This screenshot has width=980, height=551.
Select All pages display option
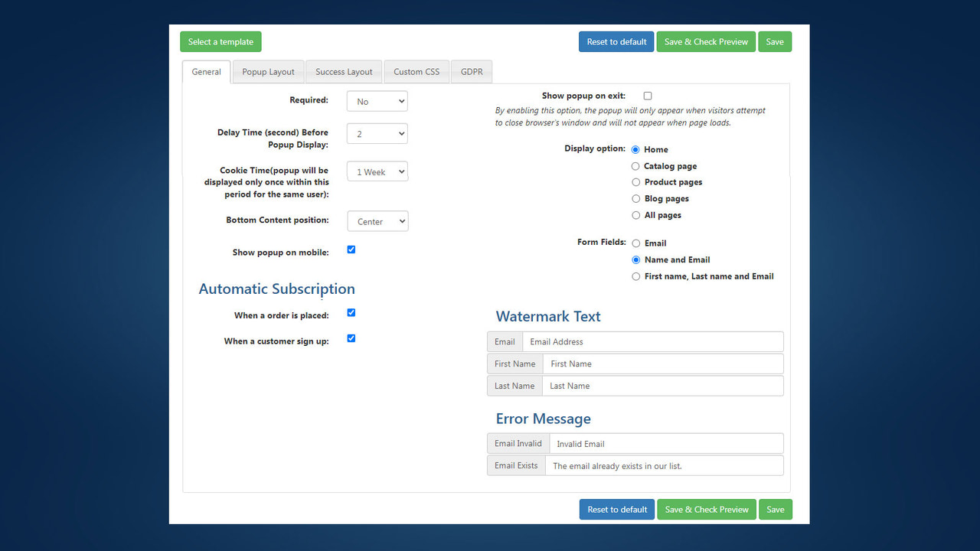(635, 215)
